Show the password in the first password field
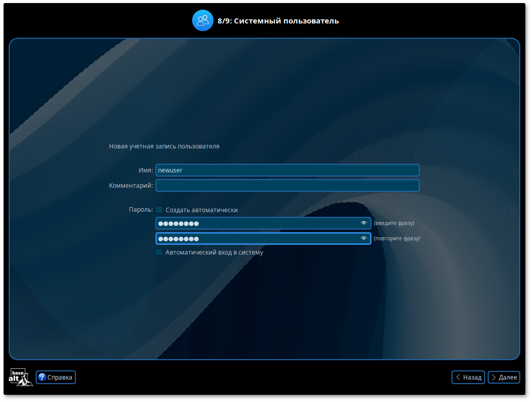532x402 pixels. [363, 223]
